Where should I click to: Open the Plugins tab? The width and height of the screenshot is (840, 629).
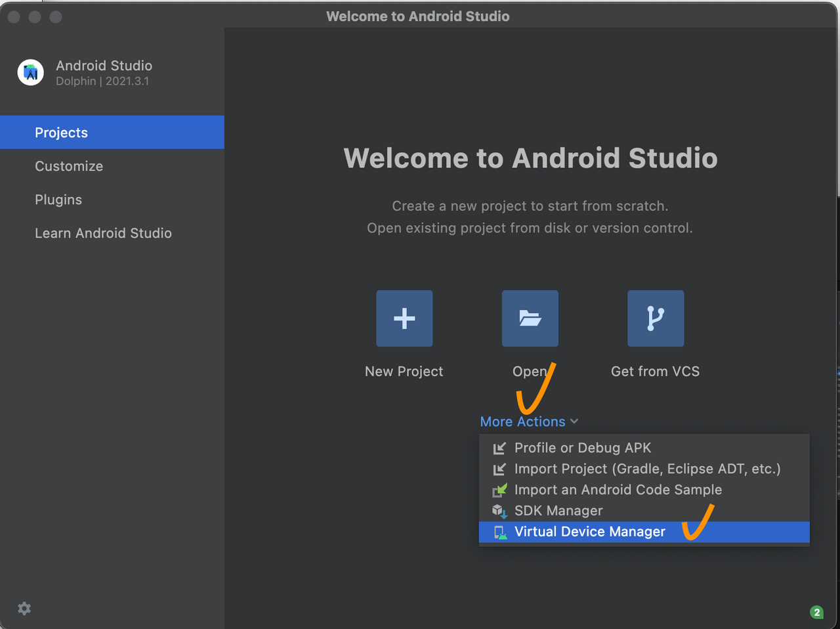pyautogui.click(x=112, y=200)
